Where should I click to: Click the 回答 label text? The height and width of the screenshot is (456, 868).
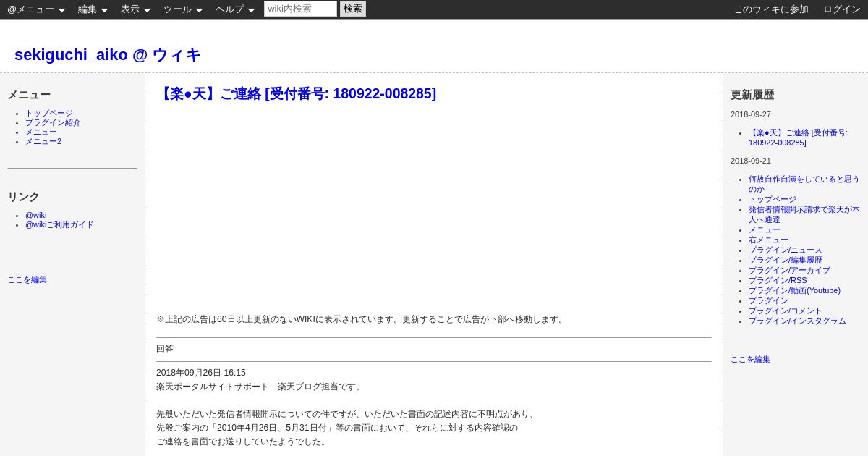click(165, 349)
